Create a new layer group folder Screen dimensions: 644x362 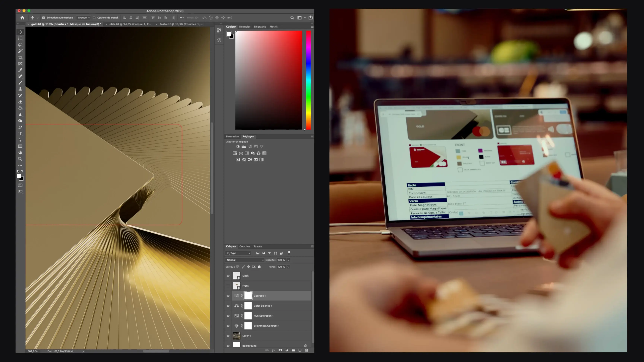(x=293, y=350)
